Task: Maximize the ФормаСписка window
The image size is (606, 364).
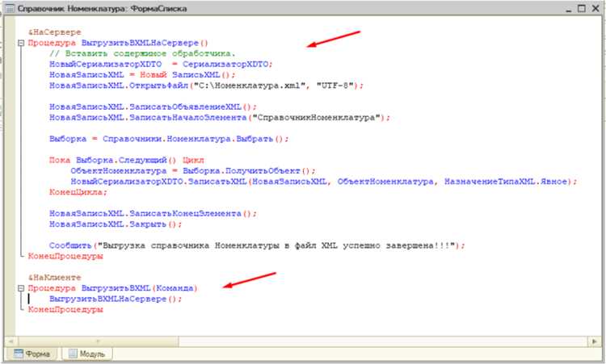Action: (582, 9)
